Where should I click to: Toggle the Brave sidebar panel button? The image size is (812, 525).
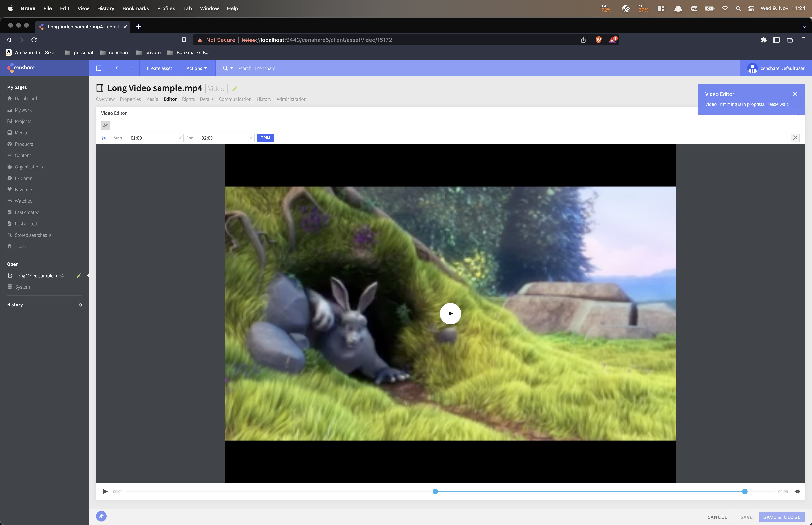pyautogui.click(x=776, y=40)
